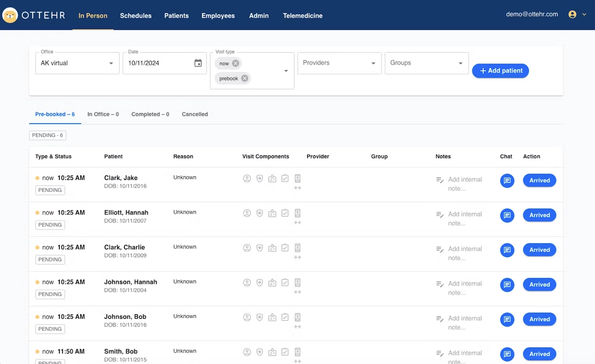This screenshot has width=595, height=364.
Task: Open the consent clipboard icon for Johnson, Hannah
Action: coord(285,283)
